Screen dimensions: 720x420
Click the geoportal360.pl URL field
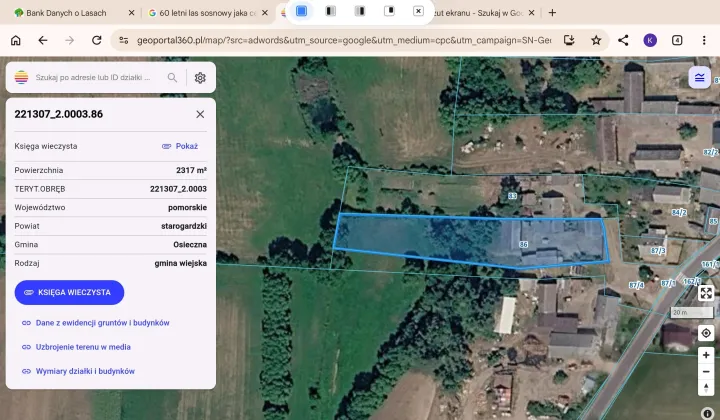pyautogui.click(x=344, y=40)
